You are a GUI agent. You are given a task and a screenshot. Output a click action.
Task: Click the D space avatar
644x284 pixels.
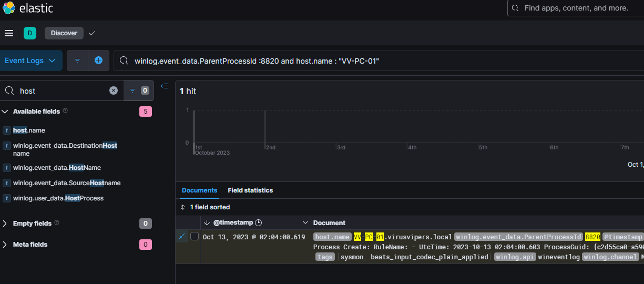[30, 33]
